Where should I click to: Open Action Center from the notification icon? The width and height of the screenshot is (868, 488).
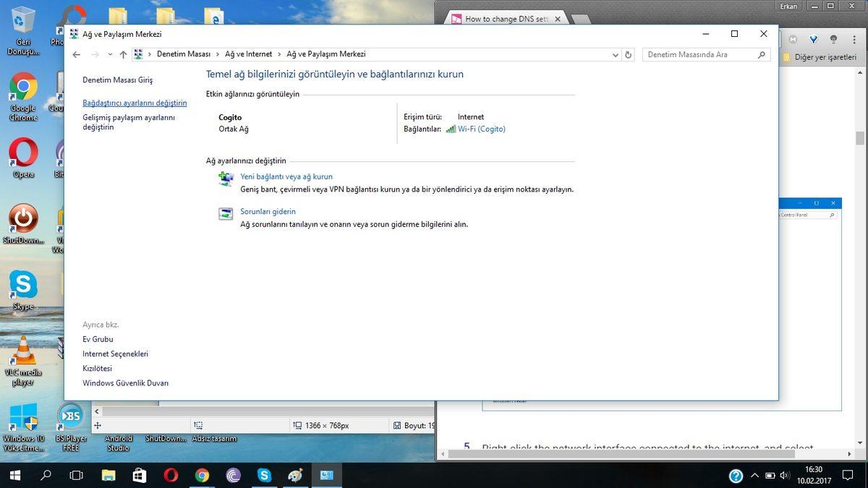(x=847, y=476)
